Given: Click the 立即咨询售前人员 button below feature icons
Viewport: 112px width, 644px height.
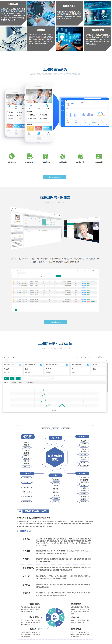Looking at the screenshot, I should 55,177.
